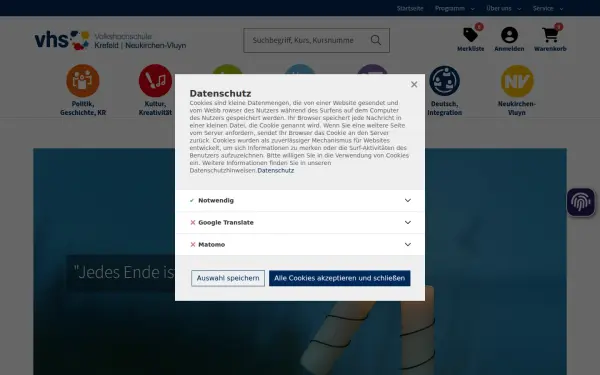Click the search magnifier icon
600x375 pixels.
click(376, 40)
